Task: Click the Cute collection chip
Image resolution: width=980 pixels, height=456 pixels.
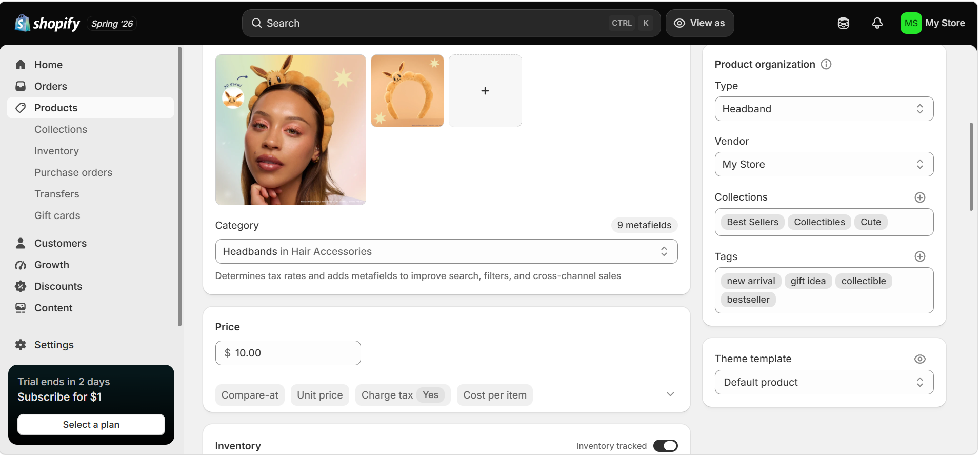Action: 871,222
